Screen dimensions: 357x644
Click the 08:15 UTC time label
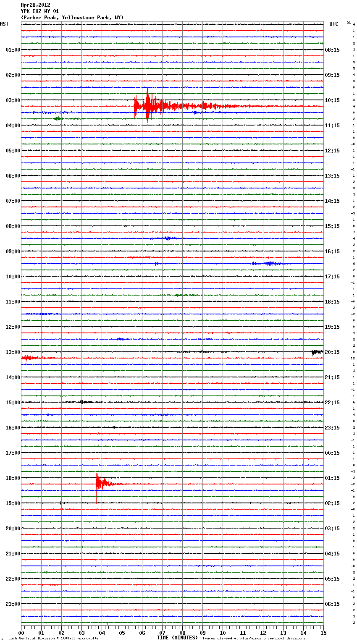tap(332, 50)
